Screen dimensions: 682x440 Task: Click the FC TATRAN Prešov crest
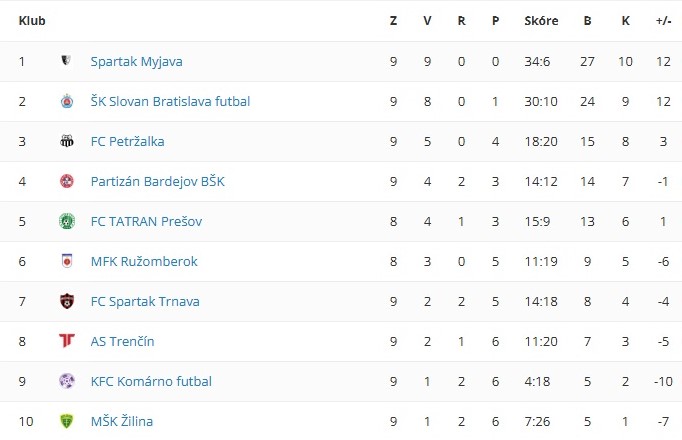tap(66, 221)
